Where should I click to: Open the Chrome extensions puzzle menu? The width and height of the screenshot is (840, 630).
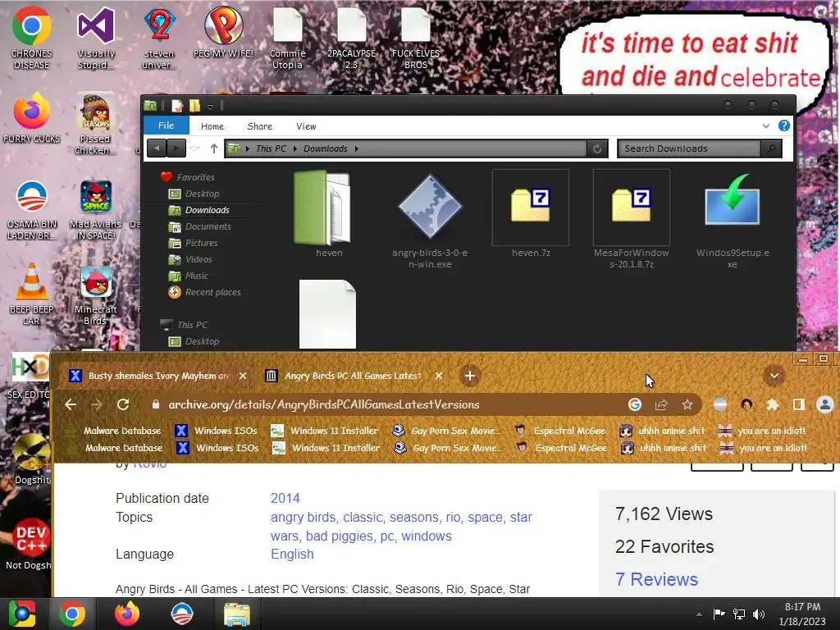click(773, 404)
